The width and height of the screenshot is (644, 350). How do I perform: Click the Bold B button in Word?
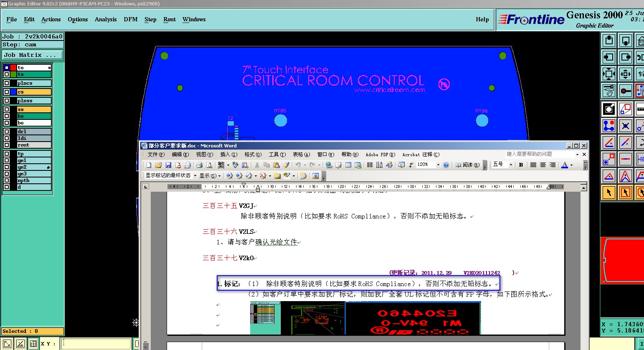[521, 165]
